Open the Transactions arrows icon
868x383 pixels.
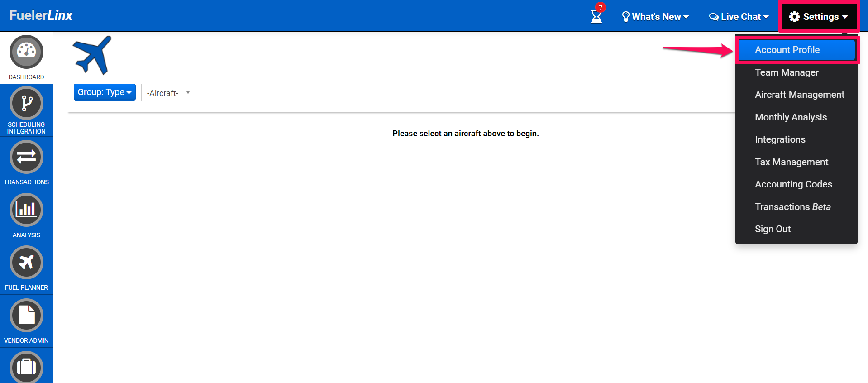click(x=26, y=157)
